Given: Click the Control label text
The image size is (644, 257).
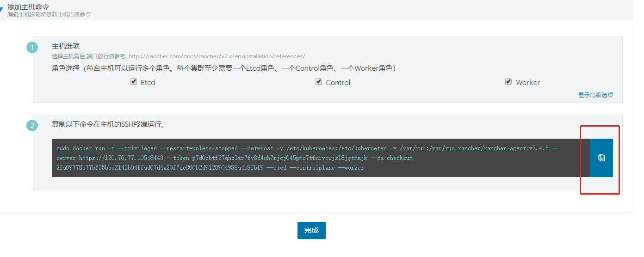Looking at the screenshot, I should 338,83.
